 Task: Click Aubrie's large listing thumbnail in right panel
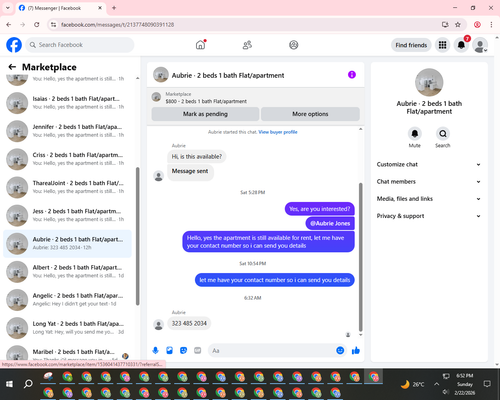pos(429,82)
